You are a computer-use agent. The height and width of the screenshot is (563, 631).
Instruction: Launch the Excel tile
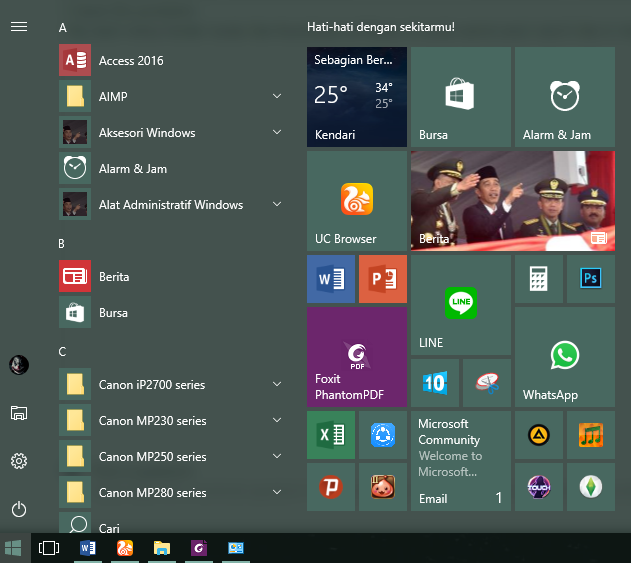point(331,435)
